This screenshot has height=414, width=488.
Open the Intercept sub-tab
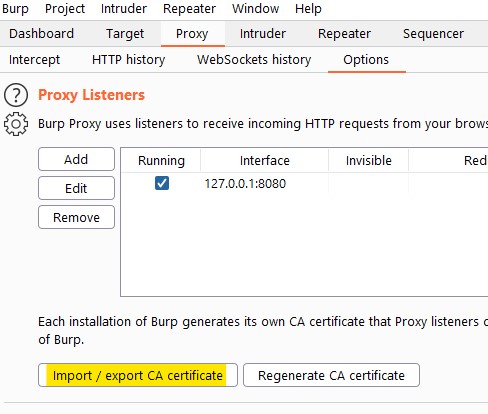coord(34,60)
